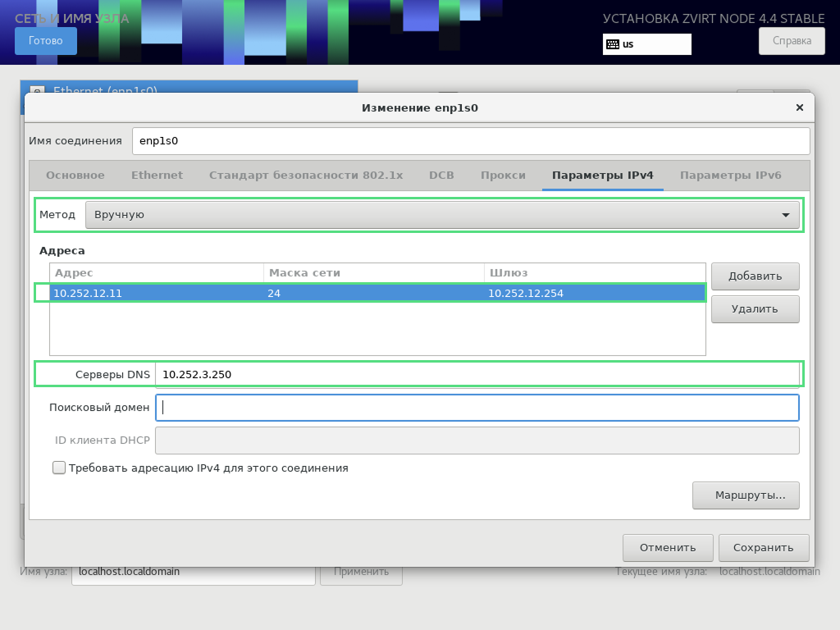Click the Шлюз column header
The width and height of the screenshot is (840, 630).
click(x=595, y=273)
